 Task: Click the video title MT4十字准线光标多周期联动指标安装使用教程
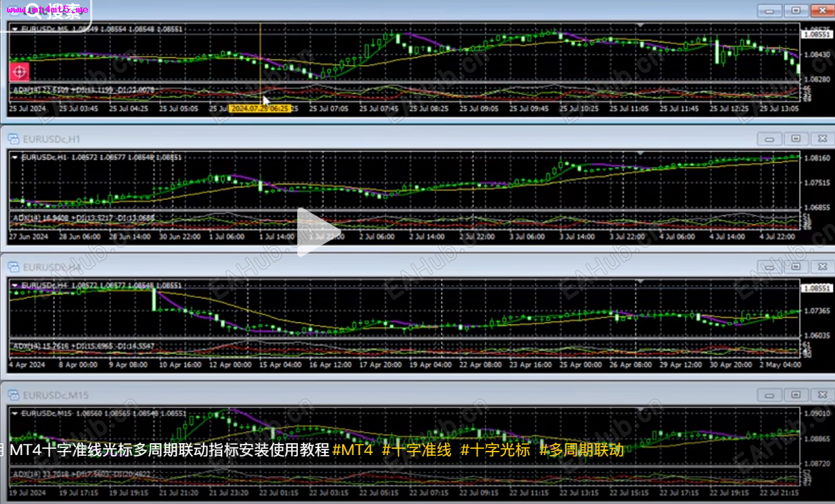point(169,450)
